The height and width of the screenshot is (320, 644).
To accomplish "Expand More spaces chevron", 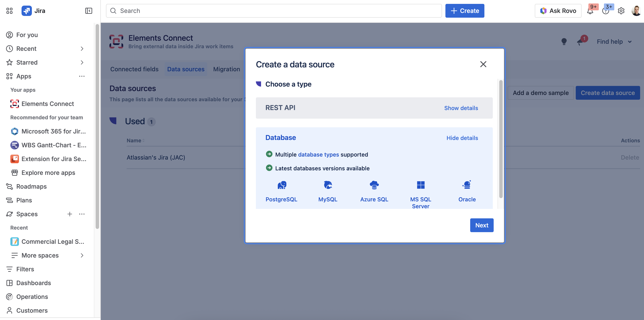I will [82, 255].
